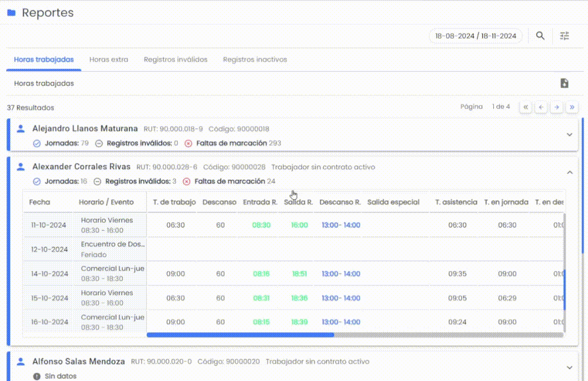
Task: Click the green entry time 08:31
Action: tap(261, 298)
